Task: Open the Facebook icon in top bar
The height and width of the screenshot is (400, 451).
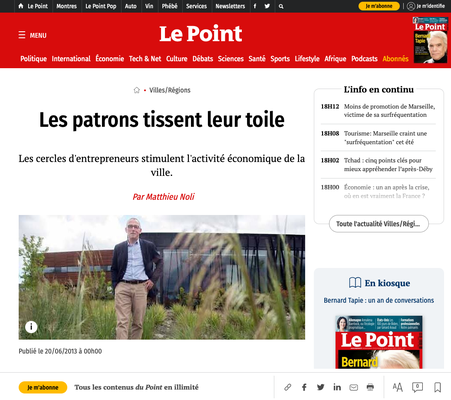Action: (x=255, y=6)
